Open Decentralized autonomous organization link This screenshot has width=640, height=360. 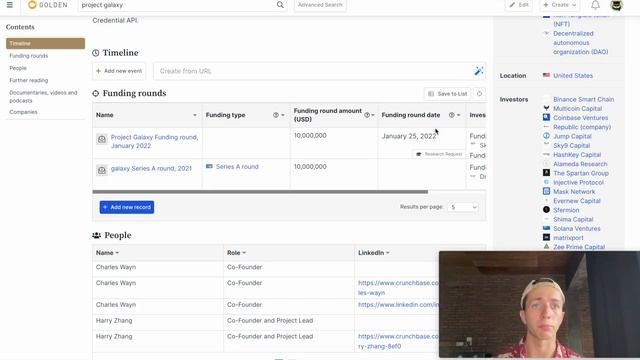pos(580,42)
